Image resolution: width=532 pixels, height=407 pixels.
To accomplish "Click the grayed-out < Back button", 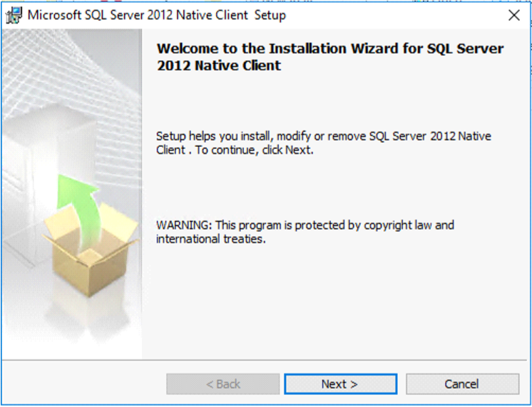I will [222, 384].
